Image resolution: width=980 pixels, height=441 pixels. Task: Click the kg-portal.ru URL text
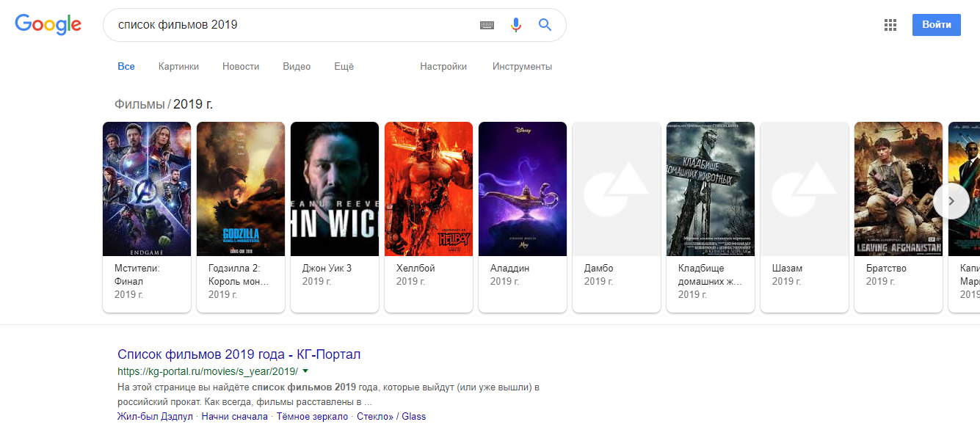[208, 371]
